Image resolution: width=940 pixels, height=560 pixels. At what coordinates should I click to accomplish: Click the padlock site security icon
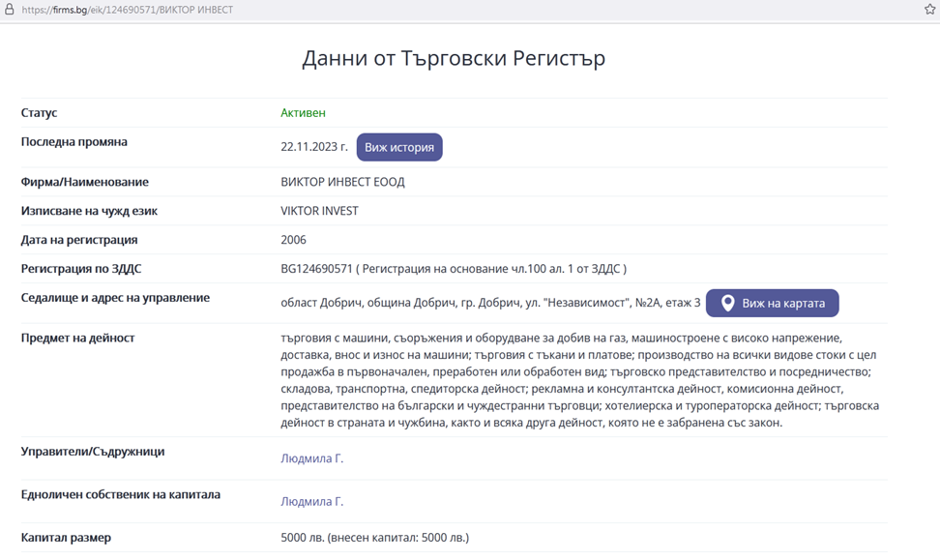click(x=9, y=9)
